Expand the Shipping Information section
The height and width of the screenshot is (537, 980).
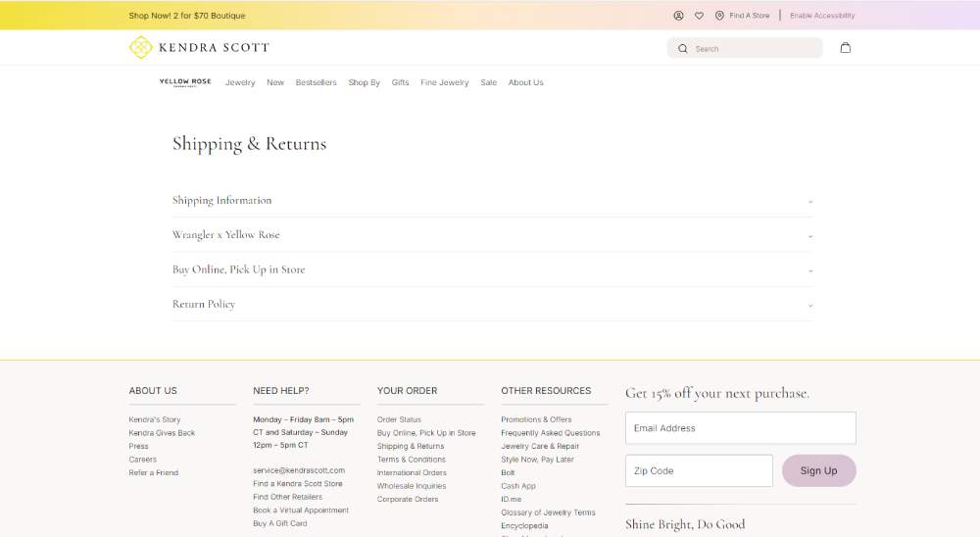pos(492,201)
